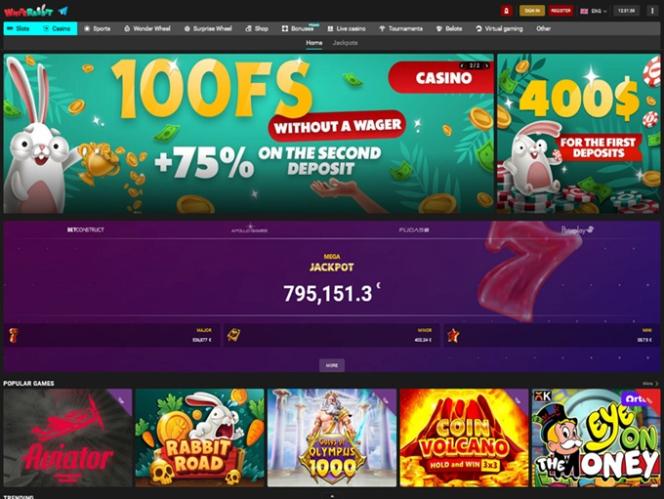Open the Wonder Wheel section

point(148,28)
